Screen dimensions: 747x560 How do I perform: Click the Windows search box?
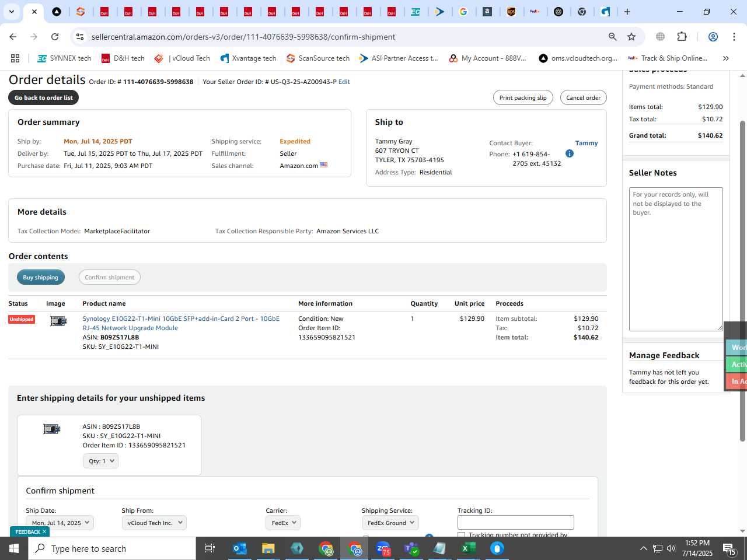(112, 548)
